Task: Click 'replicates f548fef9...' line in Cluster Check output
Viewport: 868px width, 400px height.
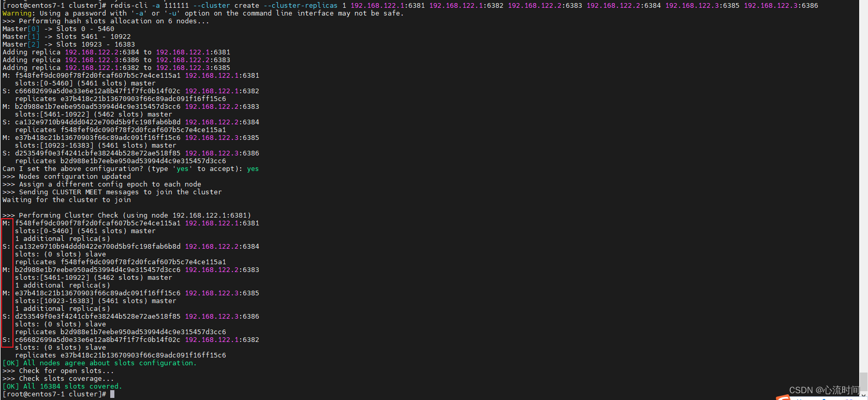Action: (121, 262)
